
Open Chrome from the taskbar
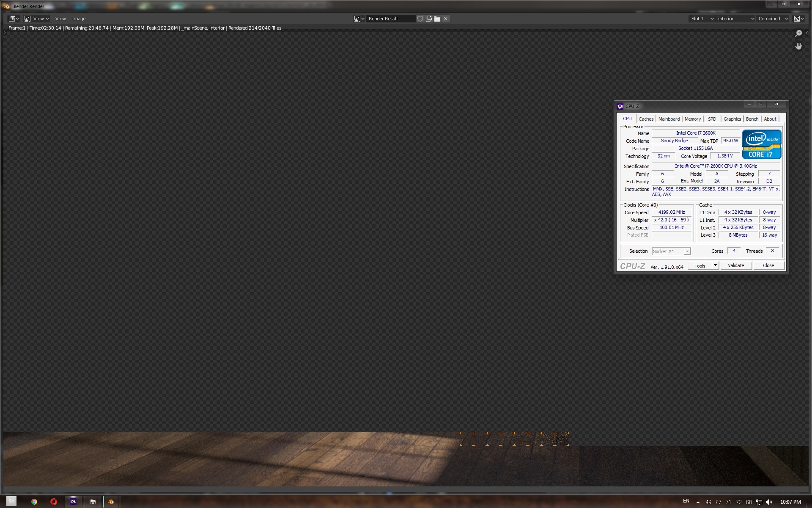tap(34, 502)
